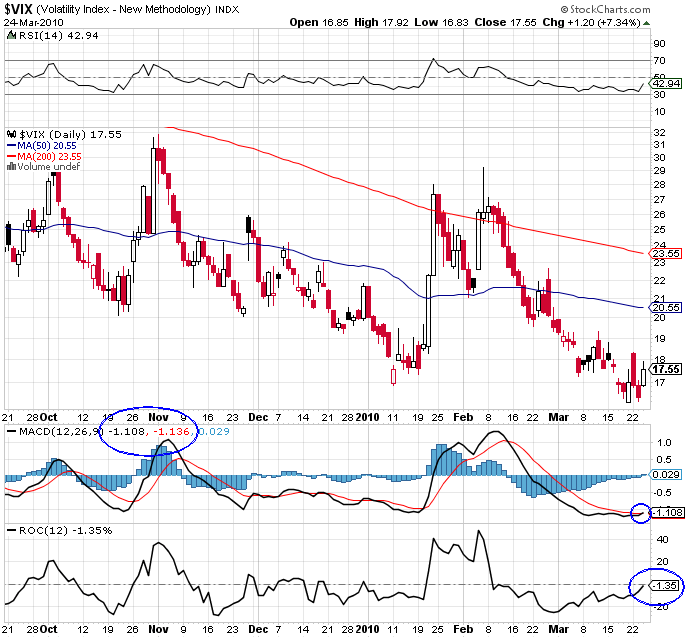Select the Low 16.83 value
Image resolution: width=688 pixels, height=637 pixels.
pyautogui.click(x=441, y=22)
